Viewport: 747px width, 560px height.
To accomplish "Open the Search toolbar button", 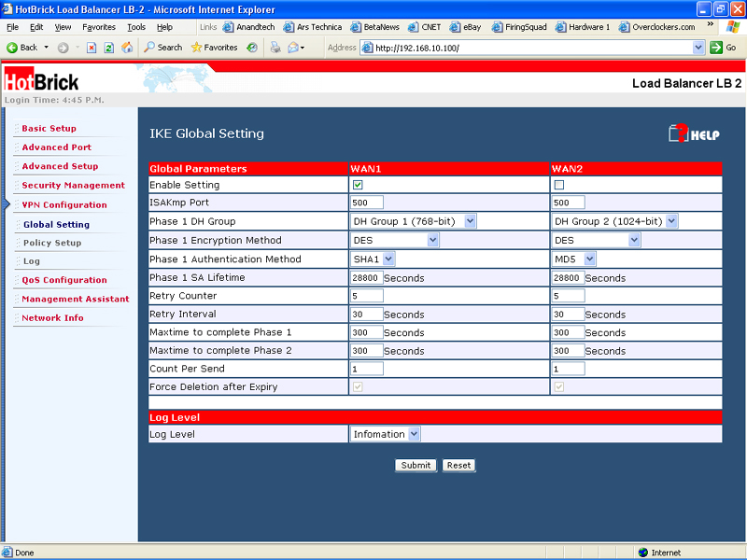I will point(162,47).
